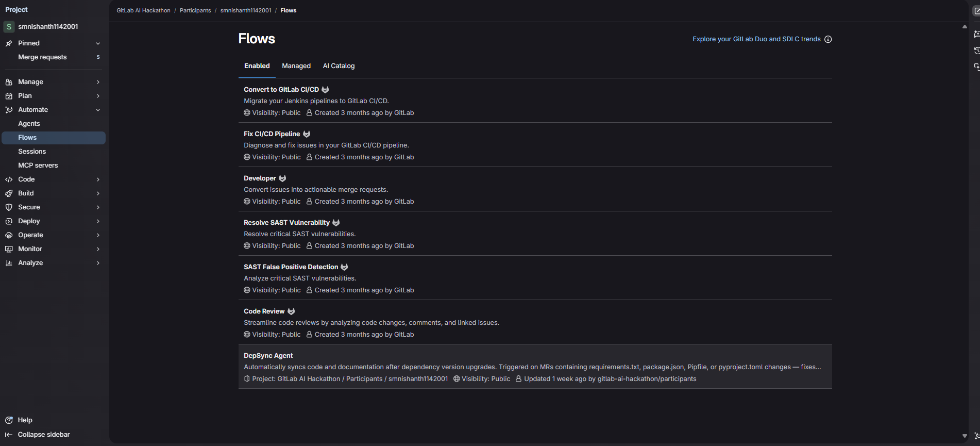Click the Operate cloud gear icon
Image resolution: width=980 pixels, height=446 pixels.
point(9,235)
